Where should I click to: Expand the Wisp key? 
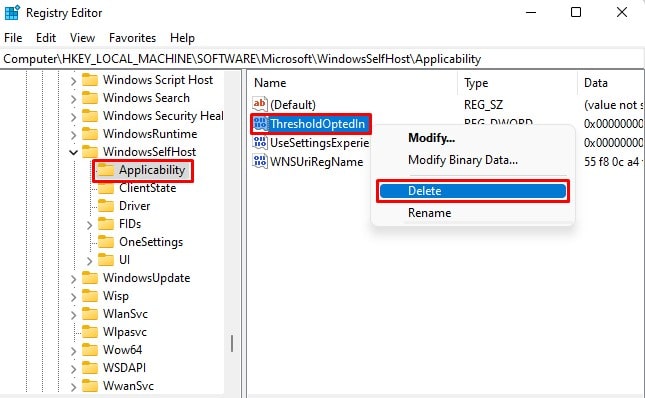coord(73,297)
